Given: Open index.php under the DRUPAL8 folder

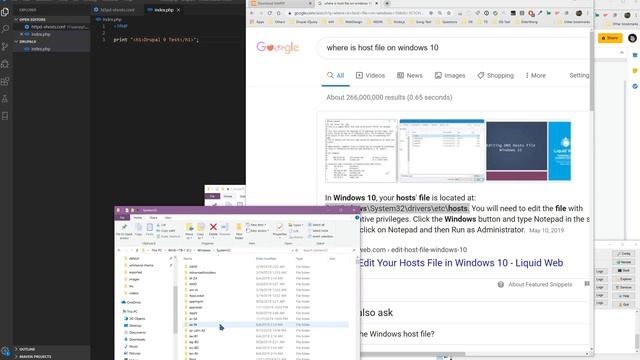Looking at the screenshot, I should coord(52,49).
